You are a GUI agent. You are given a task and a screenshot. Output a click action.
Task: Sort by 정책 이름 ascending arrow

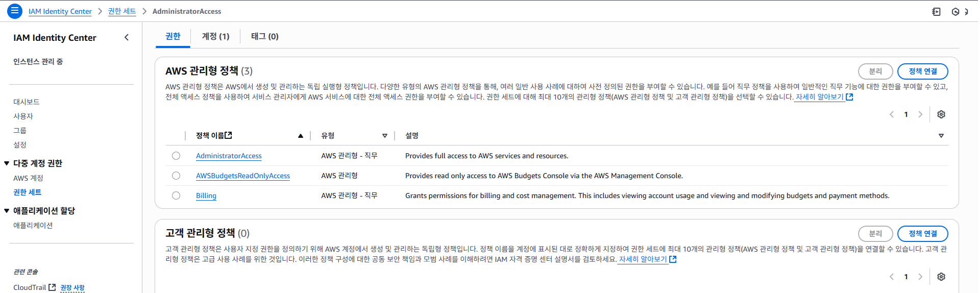(x=301, y=136)
